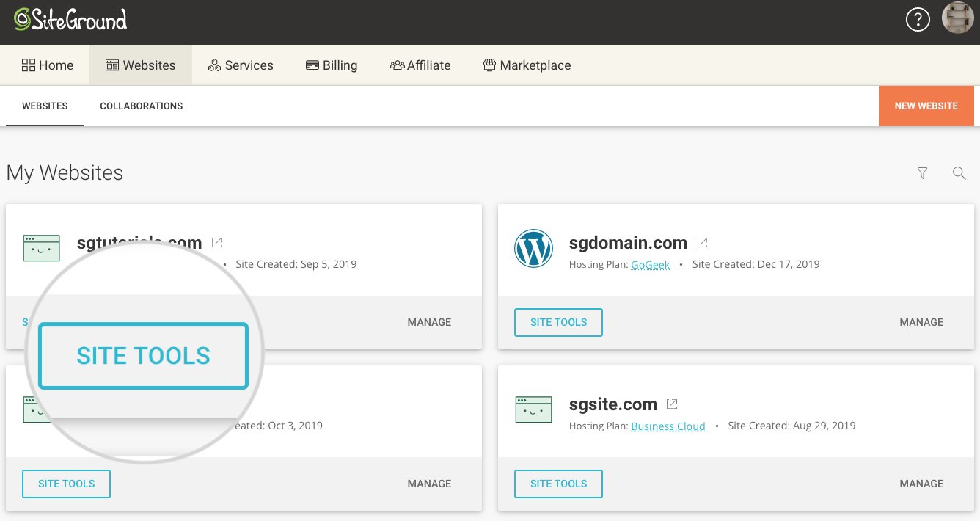Open the help question mark icon
Screen dimensions: 980x521
tap(918, 19)
